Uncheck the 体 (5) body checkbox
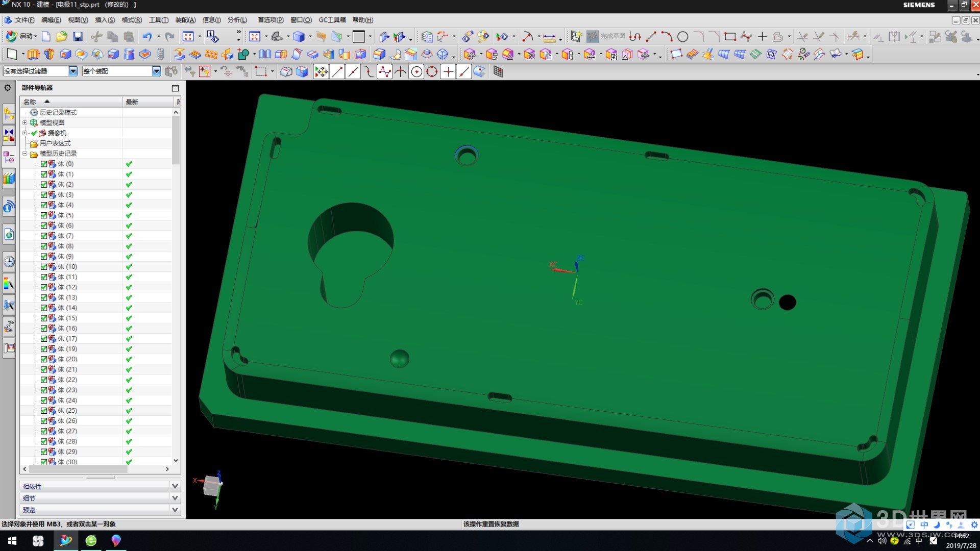 point(44,215)
